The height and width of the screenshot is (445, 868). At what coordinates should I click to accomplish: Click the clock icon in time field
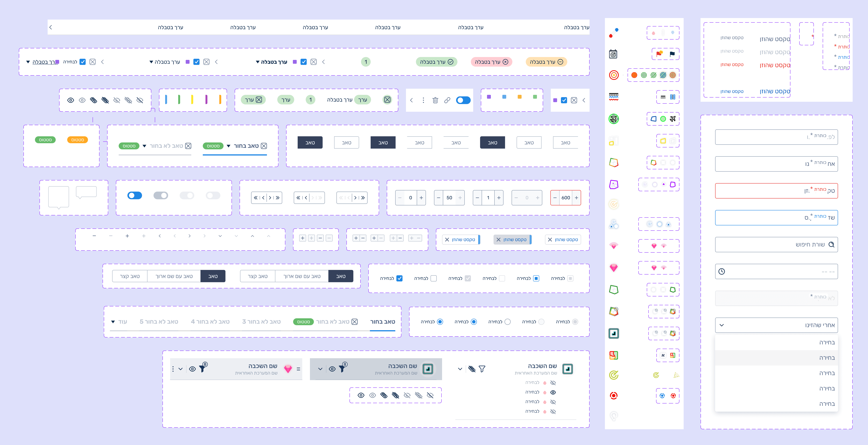click(721, 271)
